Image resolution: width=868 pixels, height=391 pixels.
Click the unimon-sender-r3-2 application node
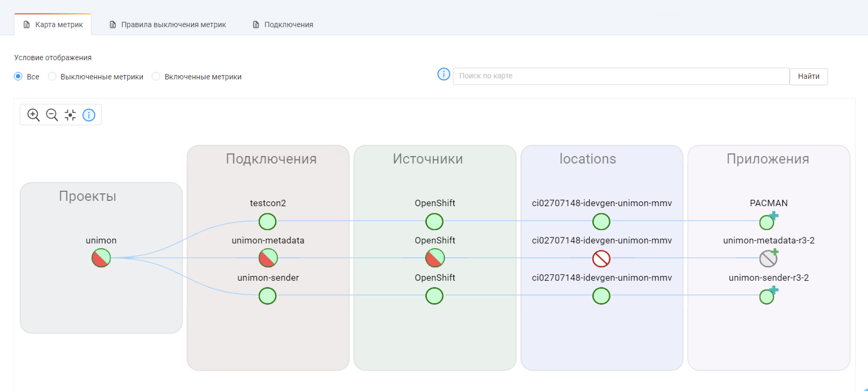coord(767,297)
